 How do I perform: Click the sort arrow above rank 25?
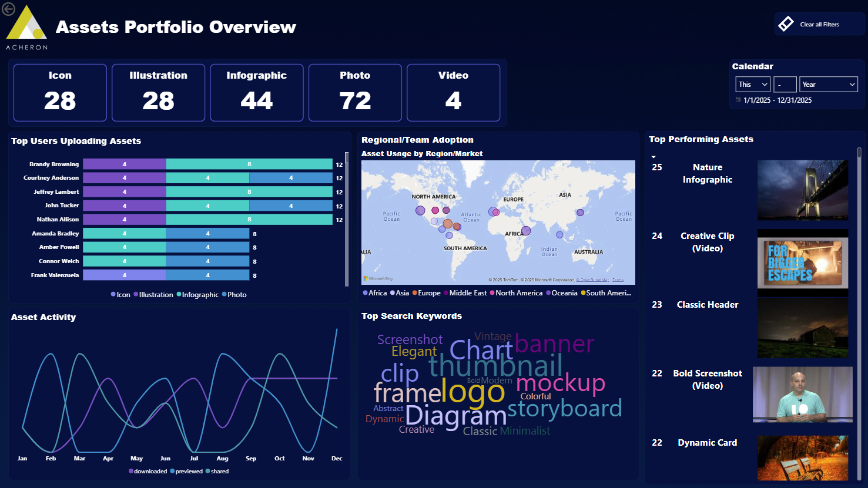coord(653,157)
